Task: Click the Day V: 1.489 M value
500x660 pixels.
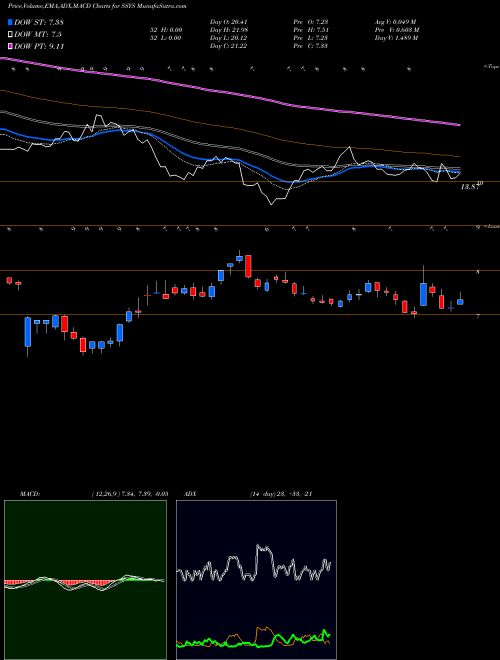Action: click(396, 38)
